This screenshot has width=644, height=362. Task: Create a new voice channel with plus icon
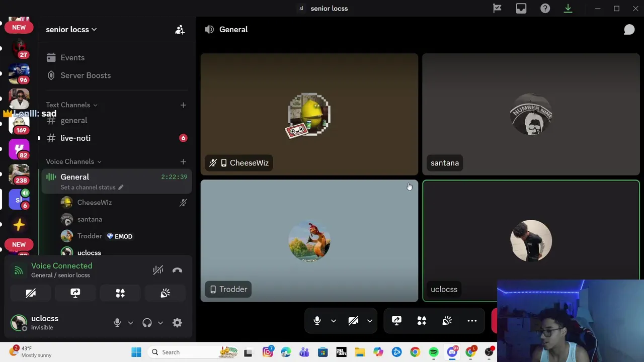pyautogui.click(x=183, y=161)
